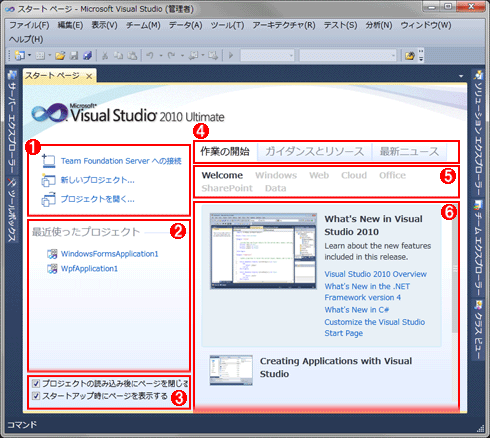Viewport: 490px width, 438px height.
Task: Expand the Add New Item dropdown arrow
Action: tap(50, 55)
